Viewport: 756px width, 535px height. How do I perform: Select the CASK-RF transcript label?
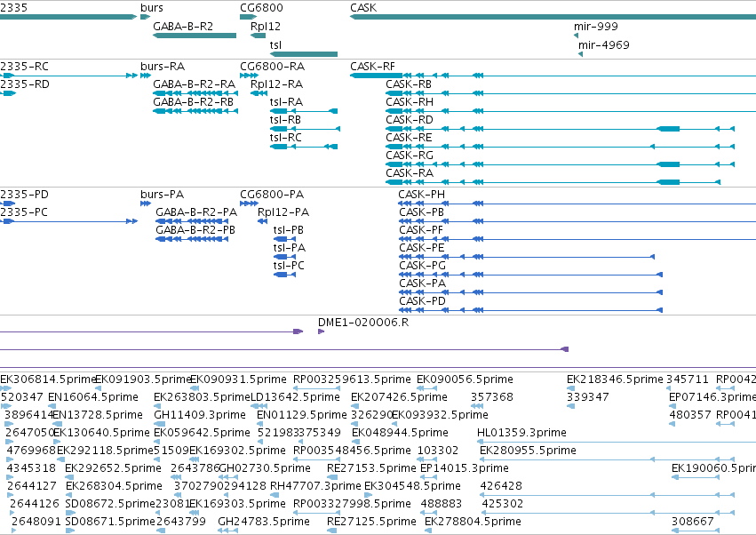(372, 67)
